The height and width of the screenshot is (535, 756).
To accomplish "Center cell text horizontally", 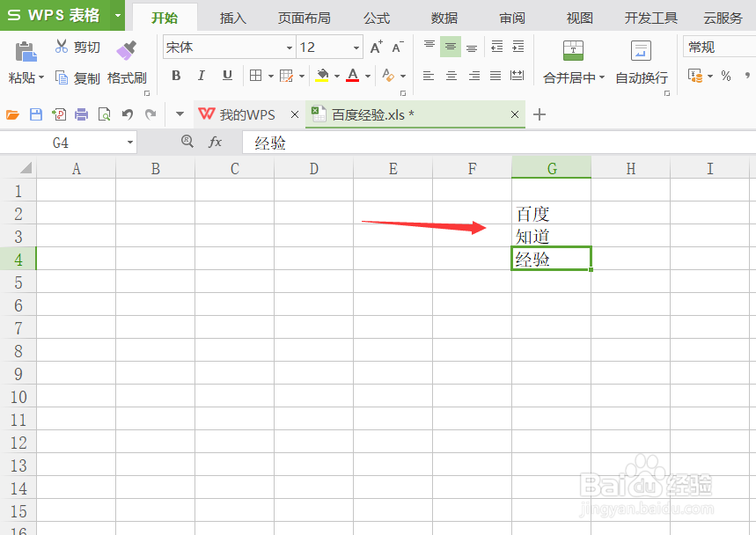I will (x=451, y=76).
